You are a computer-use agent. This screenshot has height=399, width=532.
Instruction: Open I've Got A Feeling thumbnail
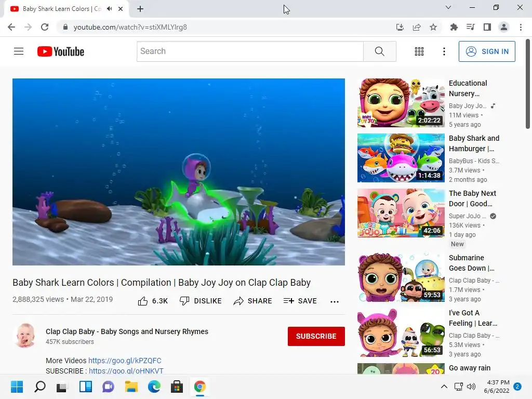point(401,332)
